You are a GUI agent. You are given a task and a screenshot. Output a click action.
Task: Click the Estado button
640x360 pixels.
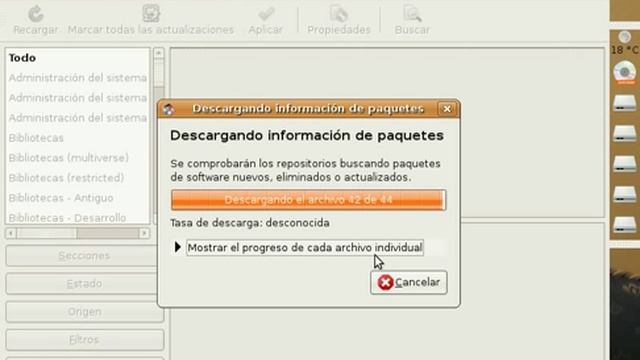click(84, 284)
